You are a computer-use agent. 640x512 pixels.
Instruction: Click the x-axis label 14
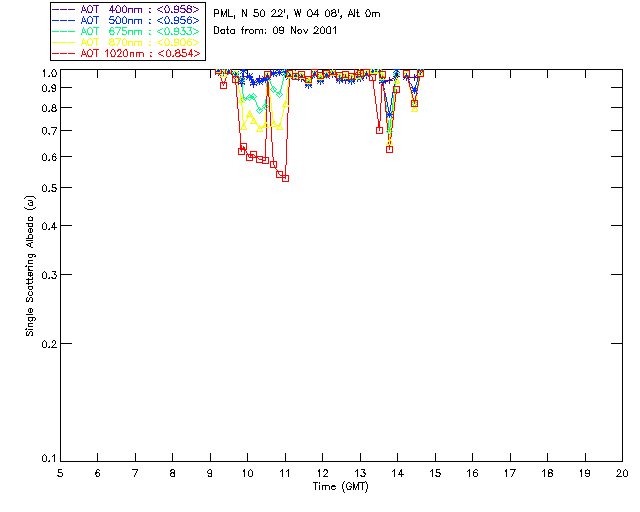(x=398, y=473)
